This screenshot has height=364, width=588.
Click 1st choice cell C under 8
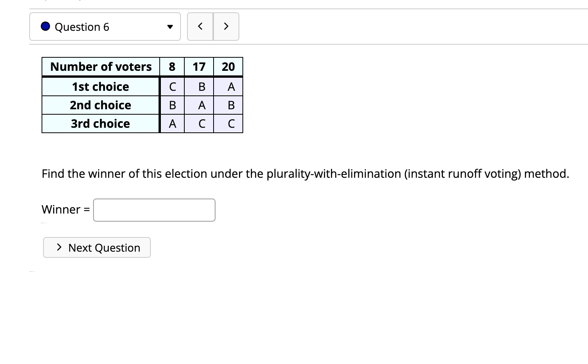click(172, 87)
